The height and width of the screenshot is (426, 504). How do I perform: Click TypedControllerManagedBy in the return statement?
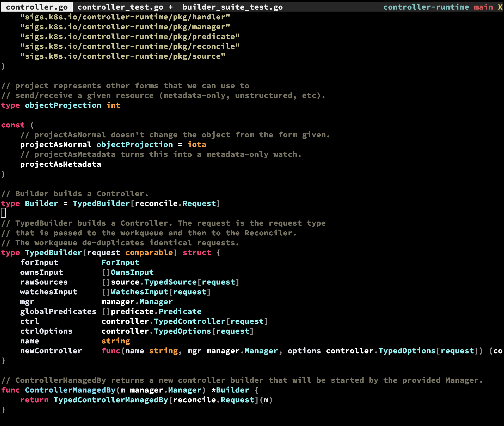coord(111,400)
